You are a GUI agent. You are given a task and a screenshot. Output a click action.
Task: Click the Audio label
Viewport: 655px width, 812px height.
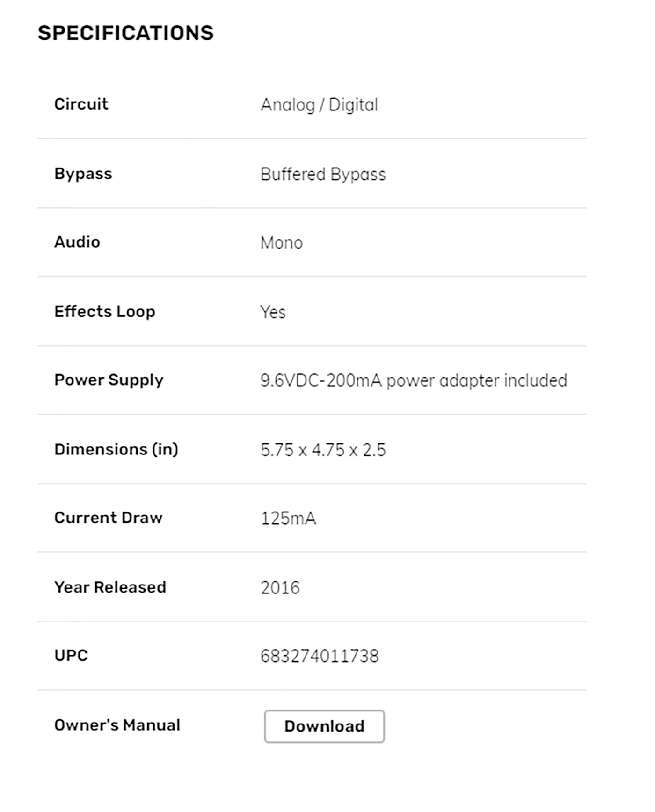click(x=77, y=242)
